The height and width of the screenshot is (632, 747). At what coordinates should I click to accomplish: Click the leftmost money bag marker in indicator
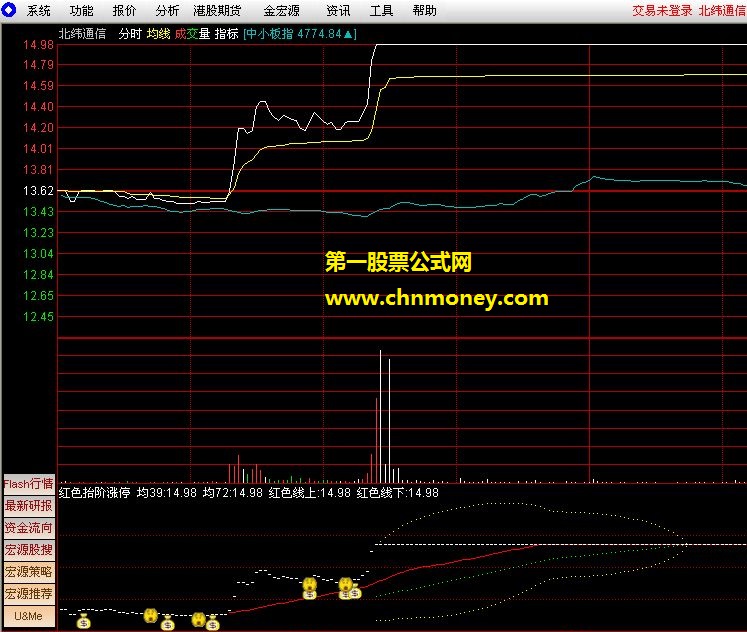pos(83,621)
